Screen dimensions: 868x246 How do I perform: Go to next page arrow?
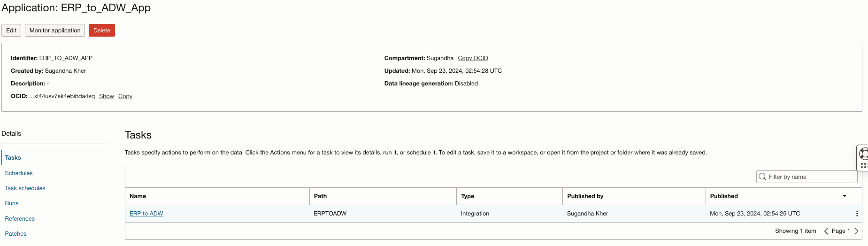point(856,231)
